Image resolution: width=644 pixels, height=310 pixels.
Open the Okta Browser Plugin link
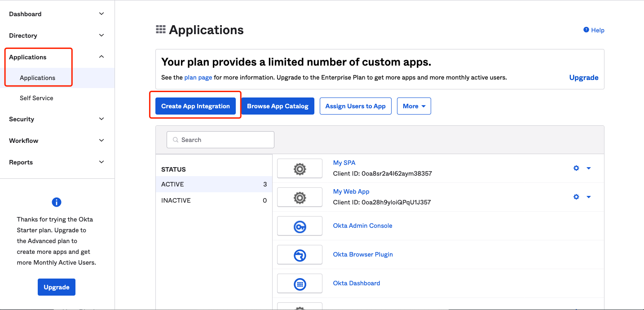pyautogui.click(x=363, y=254)
